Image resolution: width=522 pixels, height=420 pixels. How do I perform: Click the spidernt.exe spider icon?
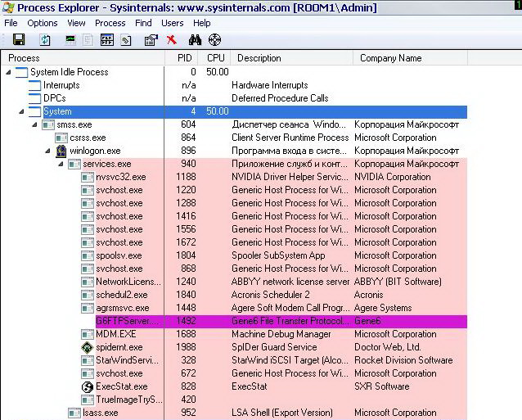(x=88, y=347)
